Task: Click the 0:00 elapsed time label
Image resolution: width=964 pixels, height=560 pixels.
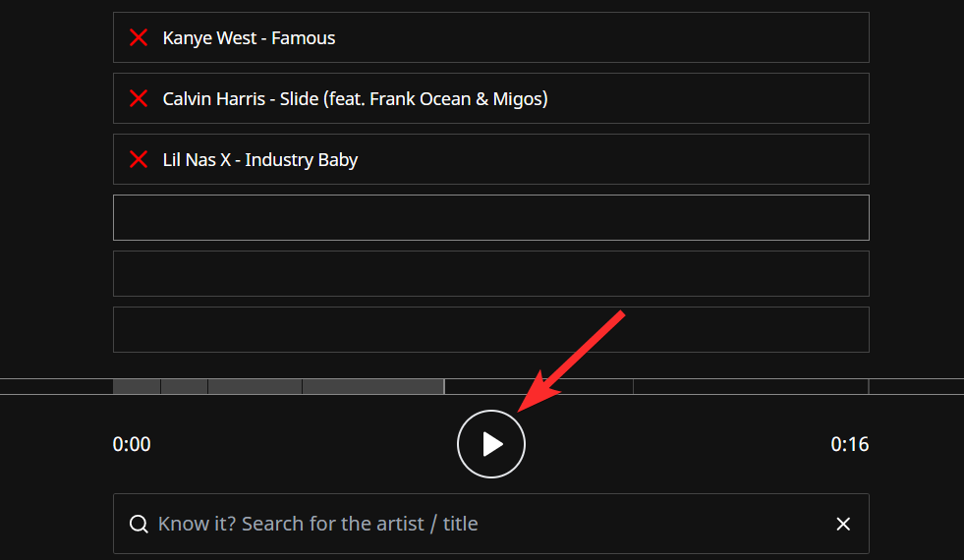Action: (132, 444)
